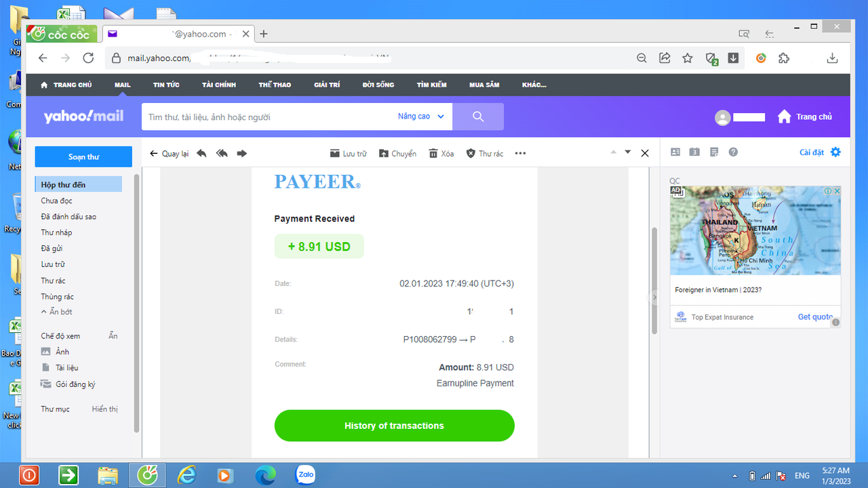
Task: Open KHÁC... more navigation menu
Action: tap(534, 85)
